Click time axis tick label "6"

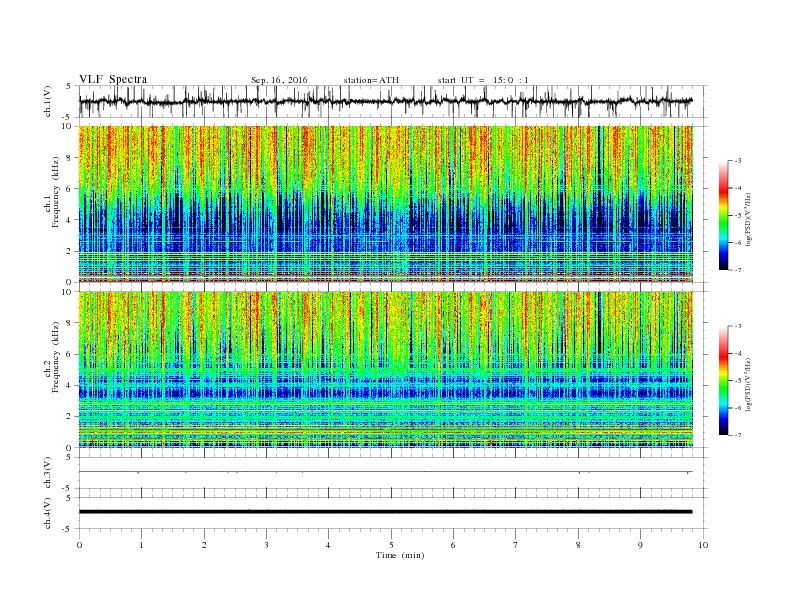(453, 545)
